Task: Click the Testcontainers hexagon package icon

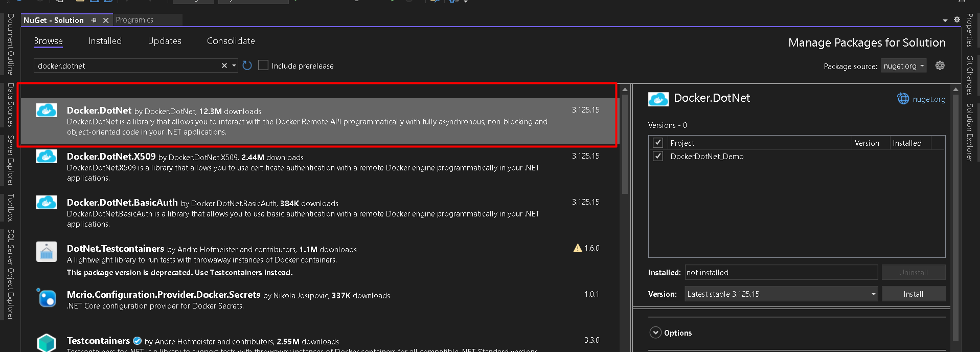Action: click(x=47, y=343)
